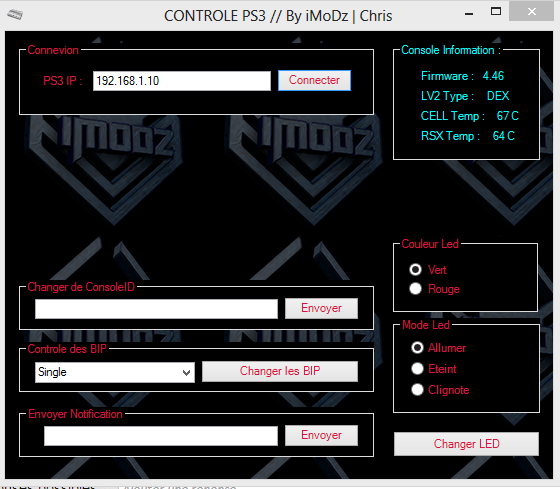The height and width of the screenshot is (489, 560).
Task: Send notification with its Envoyer button
Action: point(321,435)
